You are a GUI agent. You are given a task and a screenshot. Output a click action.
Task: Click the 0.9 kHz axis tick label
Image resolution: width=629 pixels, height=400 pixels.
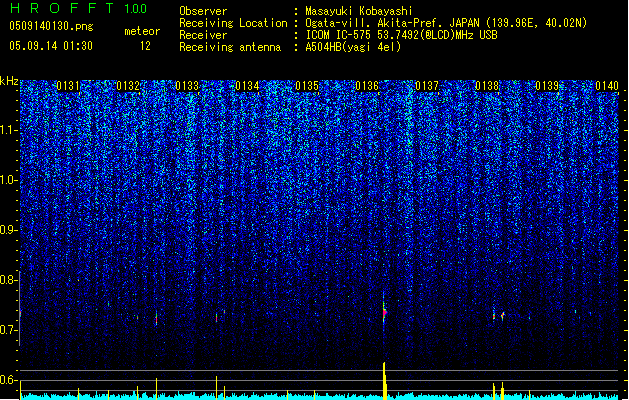pyautogui.click(x=9, y=230)
